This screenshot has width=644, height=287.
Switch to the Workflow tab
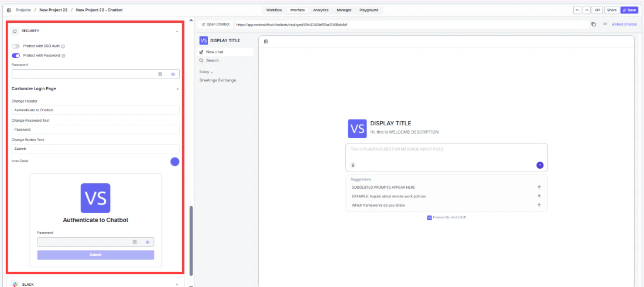click(x=274, y=10)
